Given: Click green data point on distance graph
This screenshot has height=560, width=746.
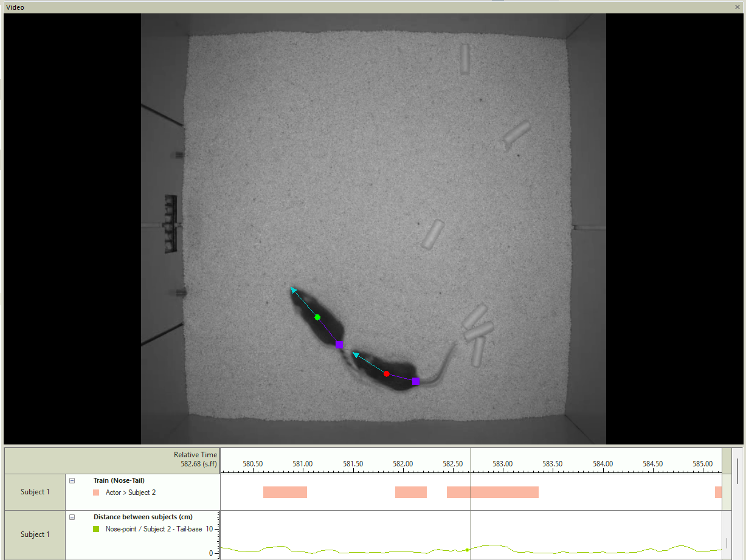Looking at the screenshot, I should coord(467,550).
